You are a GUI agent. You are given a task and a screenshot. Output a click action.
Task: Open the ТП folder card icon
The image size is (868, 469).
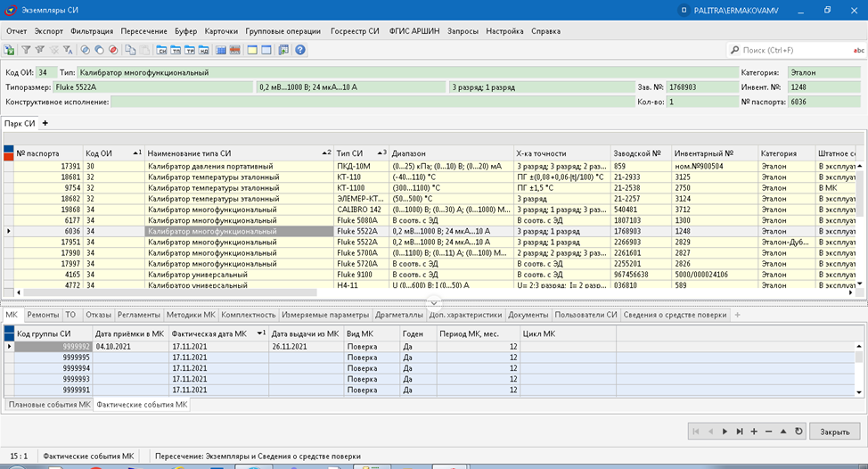[x=176, y=50]
